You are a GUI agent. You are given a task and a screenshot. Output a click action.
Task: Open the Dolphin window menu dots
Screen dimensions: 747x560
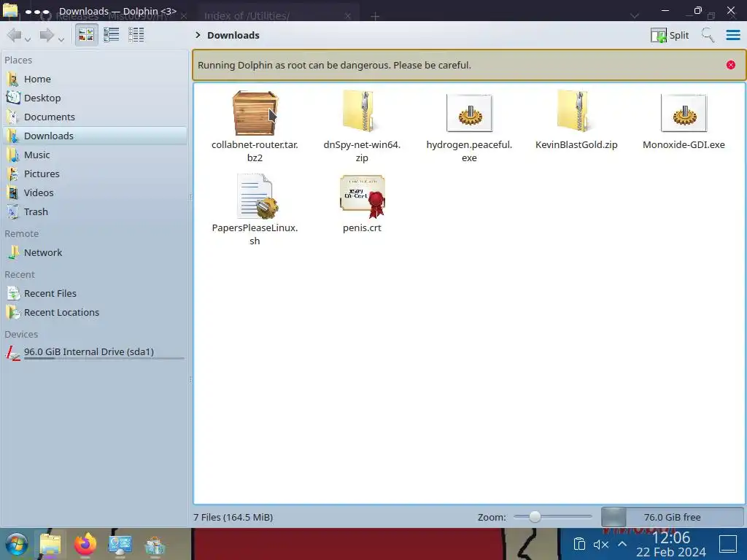(x=37, y=11)
